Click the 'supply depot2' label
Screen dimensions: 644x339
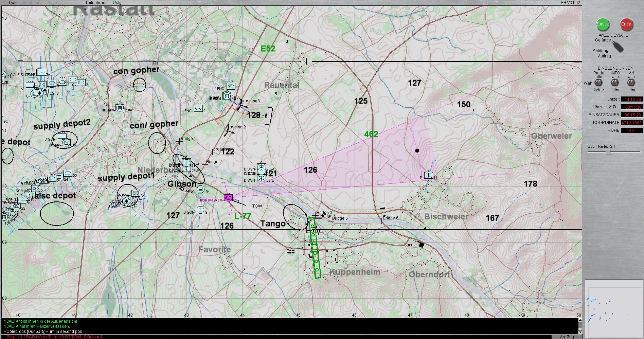pyautogui.click(x=62, y=125)
